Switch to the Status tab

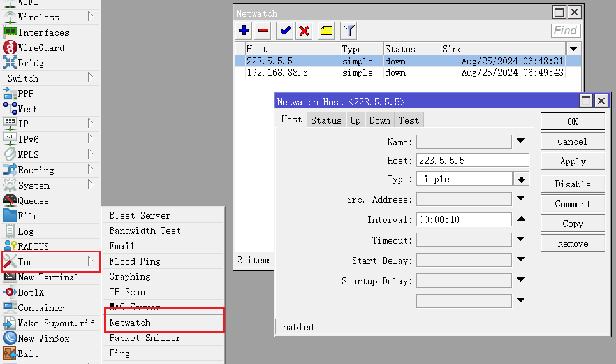[326, 120]
